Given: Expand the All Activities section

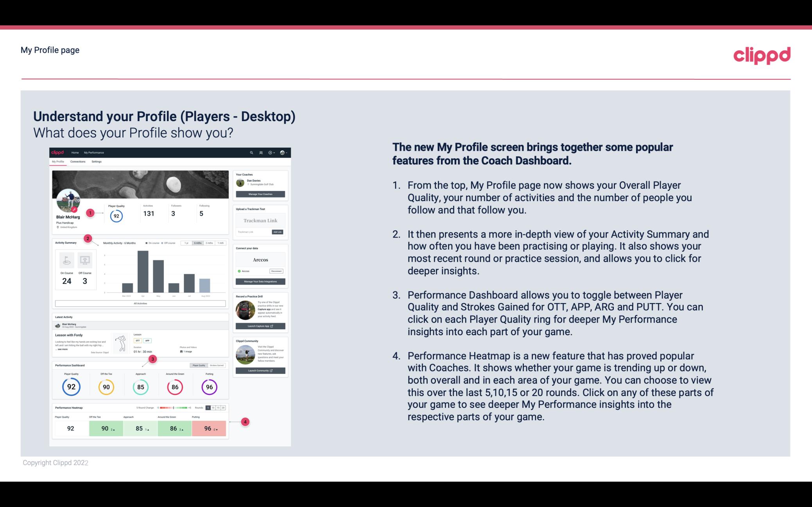Looking at the screenshot, I should (140, 303).
